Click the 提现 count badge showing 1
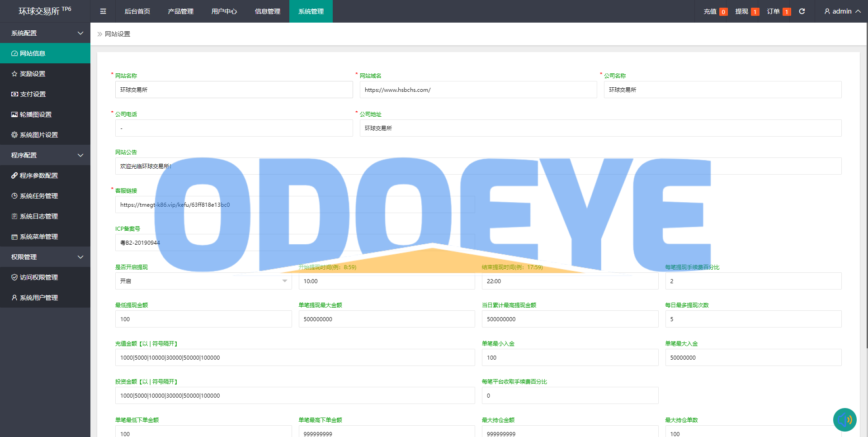Viewport: 868px width, 437px height. point(755,12)
